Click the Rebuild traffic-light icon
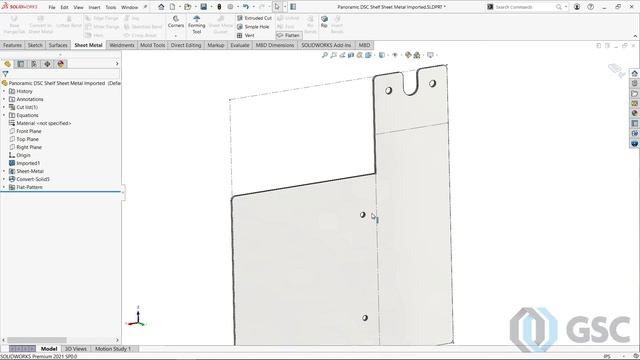 tap(219, 7)
